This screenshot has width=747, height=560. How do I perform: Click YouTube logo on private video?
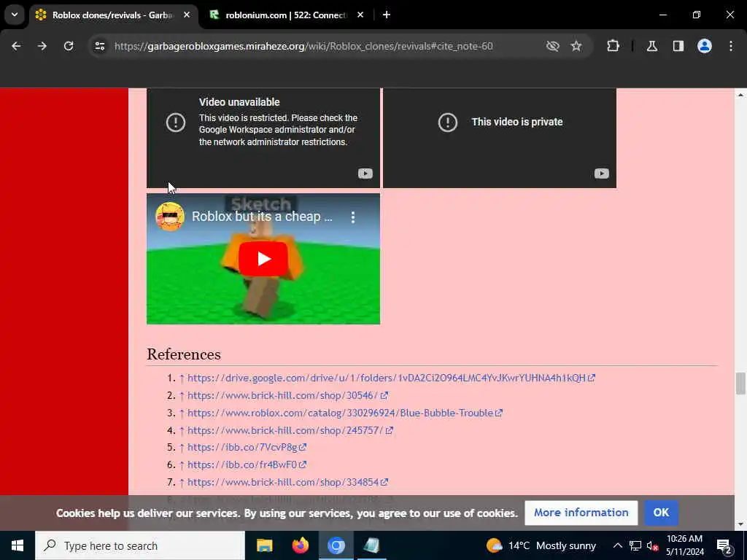pyautogui.click(x=602, y=174)
